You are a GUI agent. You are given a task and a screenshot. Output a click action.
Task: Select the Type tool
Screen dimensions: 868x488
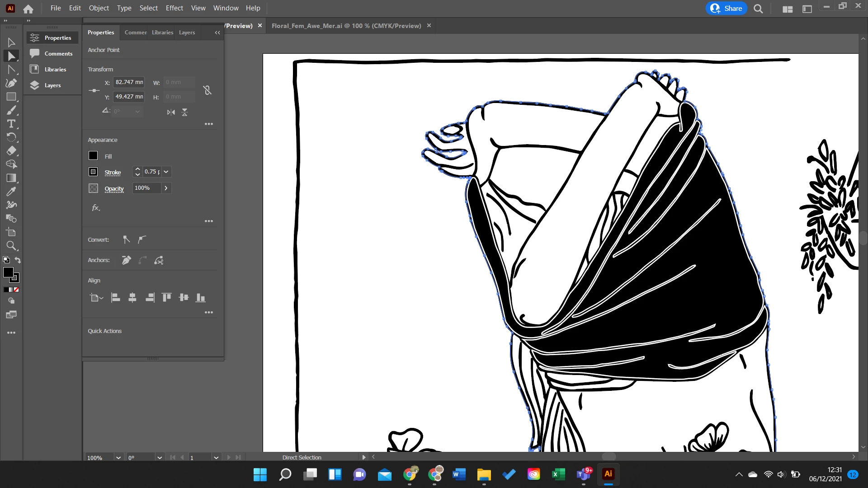click(x=11, y=124)
